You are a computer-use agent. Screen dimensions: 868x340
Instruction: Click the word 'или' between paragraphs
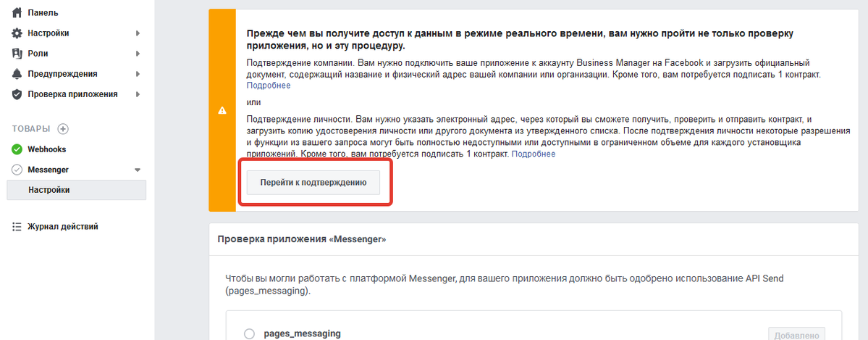coord(253,103)
